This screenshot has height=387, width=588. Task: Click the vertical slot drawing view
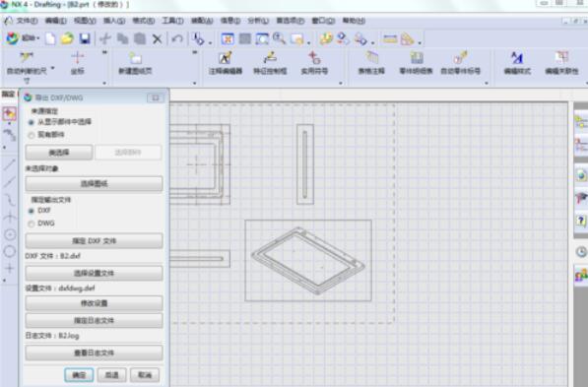pyautogui.click(x=305, y=164)
